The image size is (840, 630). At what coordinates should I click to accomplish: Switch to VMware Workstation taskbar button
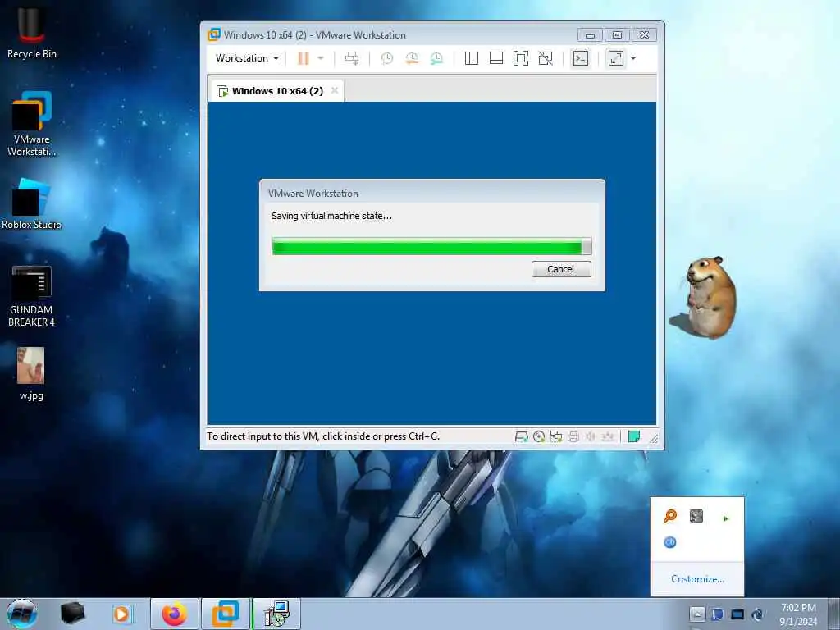tap(225, 614)
